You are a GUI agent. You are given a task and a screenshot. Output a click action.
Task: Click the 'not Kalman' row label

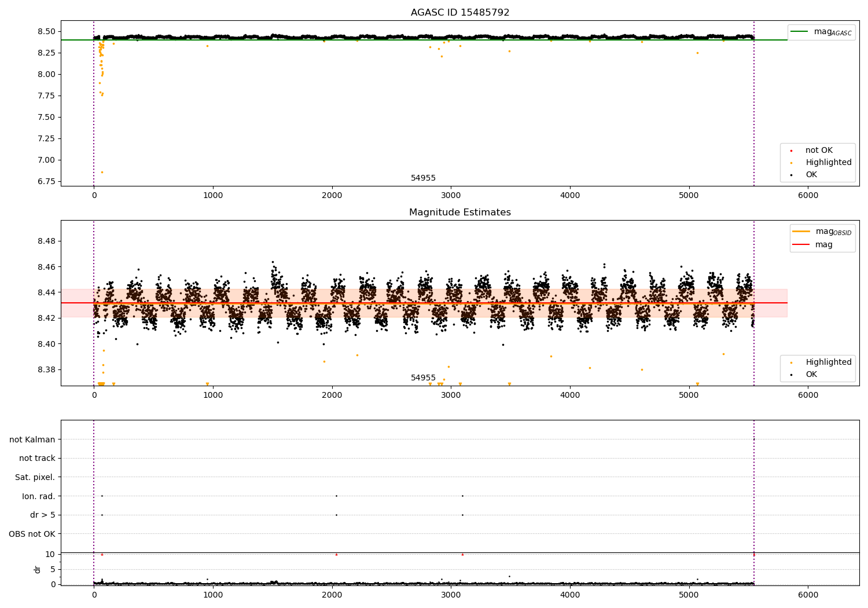coord(32,440)
